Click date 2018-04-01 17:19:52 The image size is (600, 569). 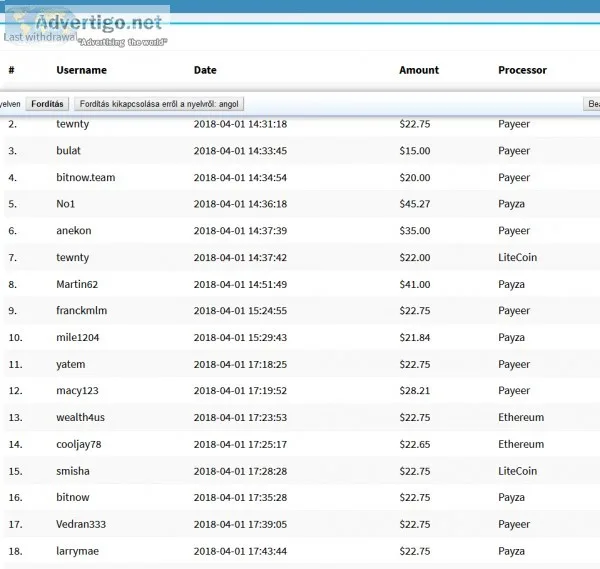pyautogui.click(x=240, y=391)
